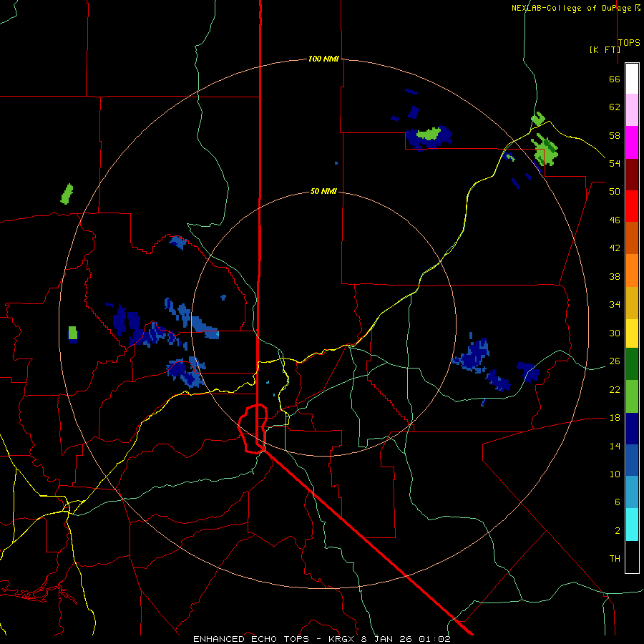Click the dark red (maroon) legend swatch

pos(632,175)
